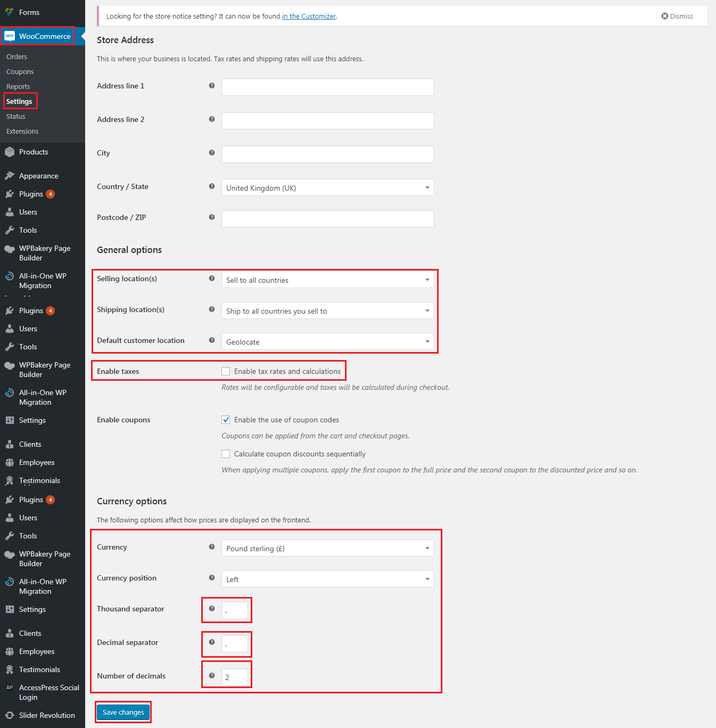Click the Shipping location(s) help icon
716x728 pixels.
coord(212,309)
